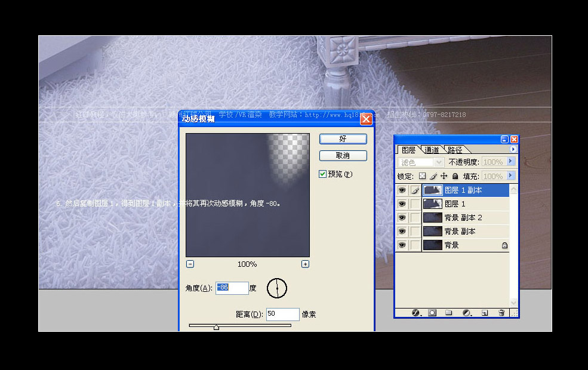Toggle link box of 背景 副本 layer
This screenshot has width=588, height=370.
pyautogui.click(x=415, y=232)
